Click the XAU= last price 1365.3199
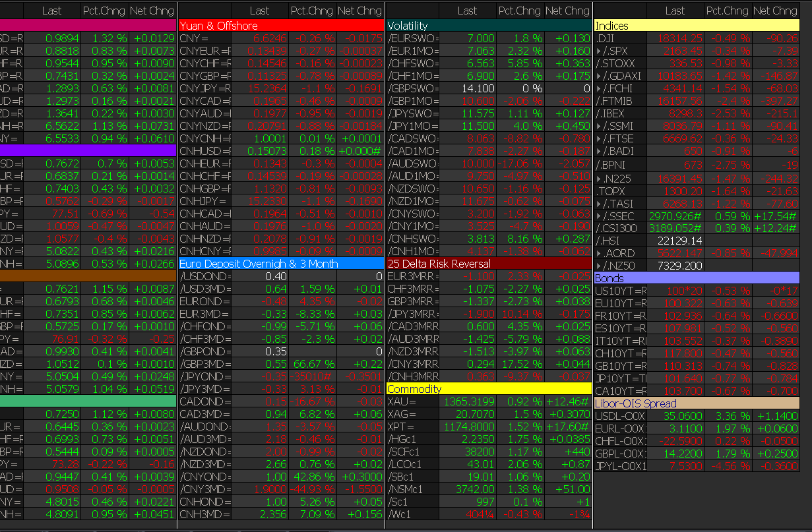The width and height of the screenshot is (812, 532). pyautogui.click(x=469, y=401)
